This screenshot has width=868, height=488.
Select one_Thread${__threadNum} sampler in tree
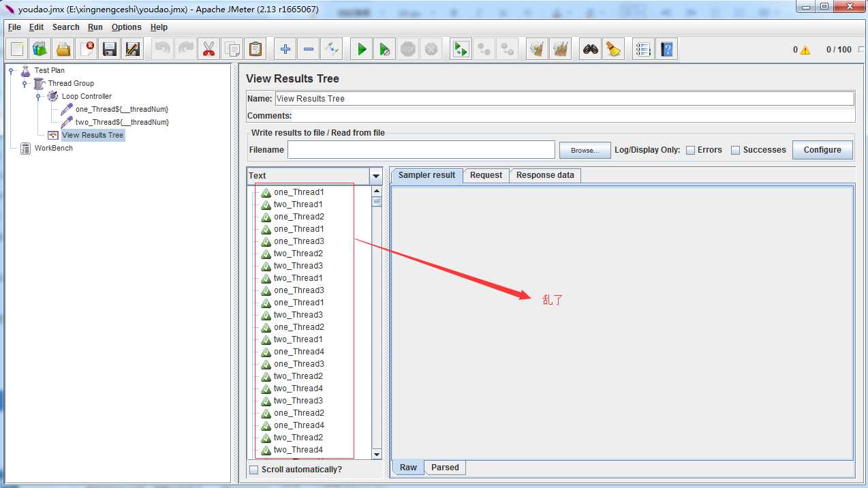(x=122, y=109)
